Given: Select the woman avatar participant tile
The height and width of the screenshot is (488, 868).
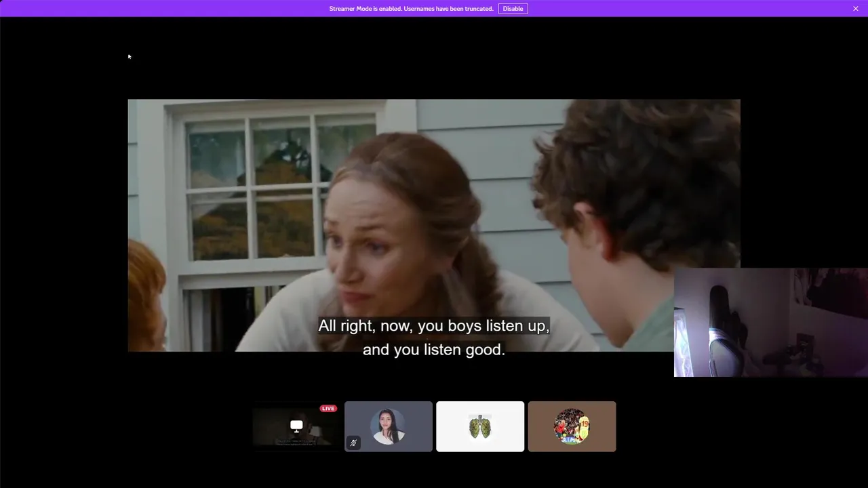Looking at the screenshot, I should (x=389, y=426).
